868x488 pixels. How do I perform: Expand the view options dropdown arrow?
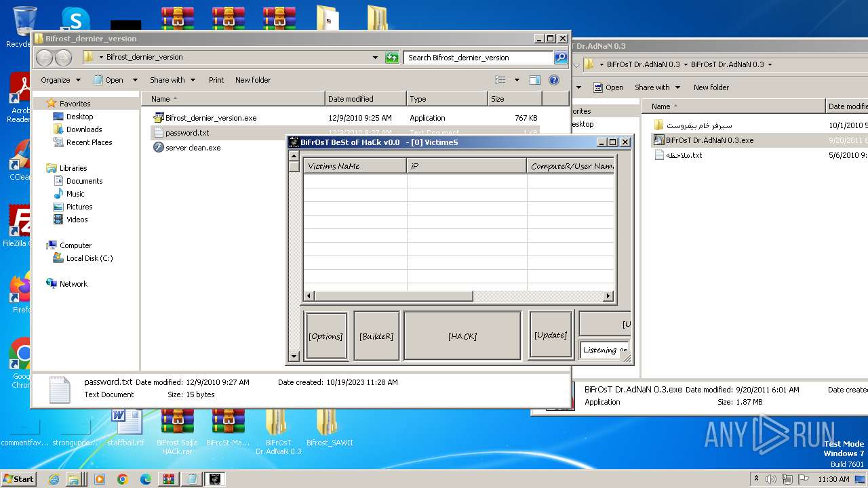(x=517, y=80)
